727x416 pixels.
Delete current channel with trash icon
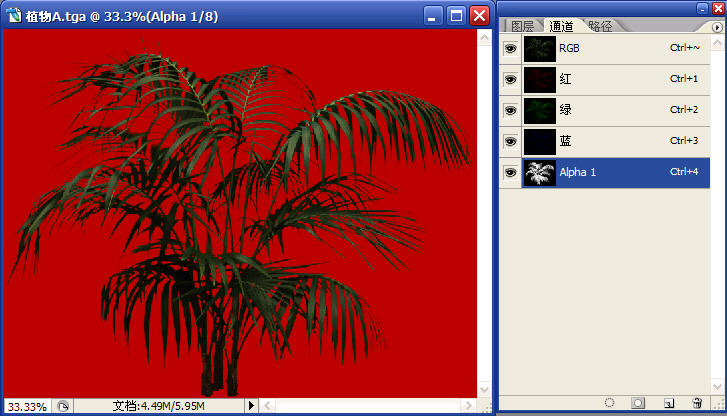697,403
